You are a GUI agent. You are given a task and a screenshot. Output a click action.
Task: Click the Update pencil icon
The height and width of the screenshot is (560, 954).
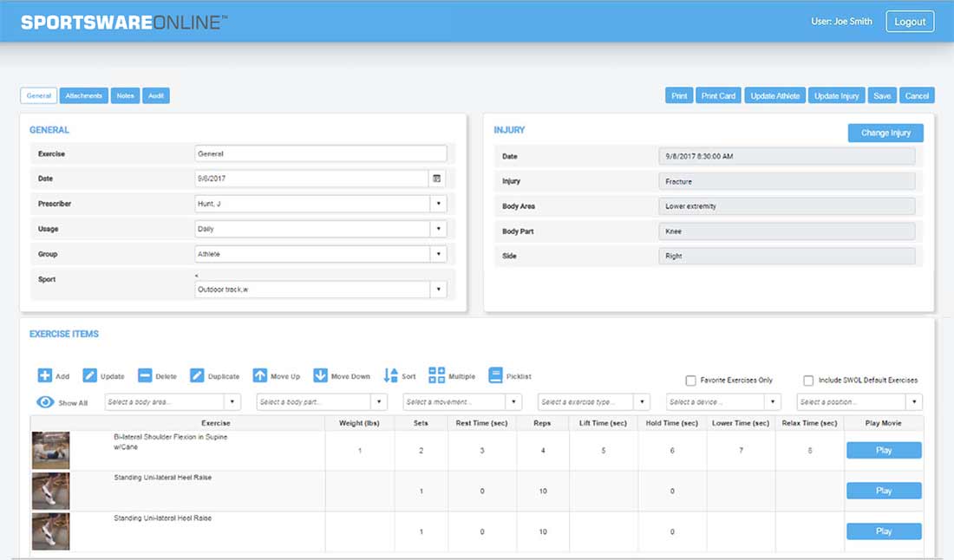coord(90,376)
